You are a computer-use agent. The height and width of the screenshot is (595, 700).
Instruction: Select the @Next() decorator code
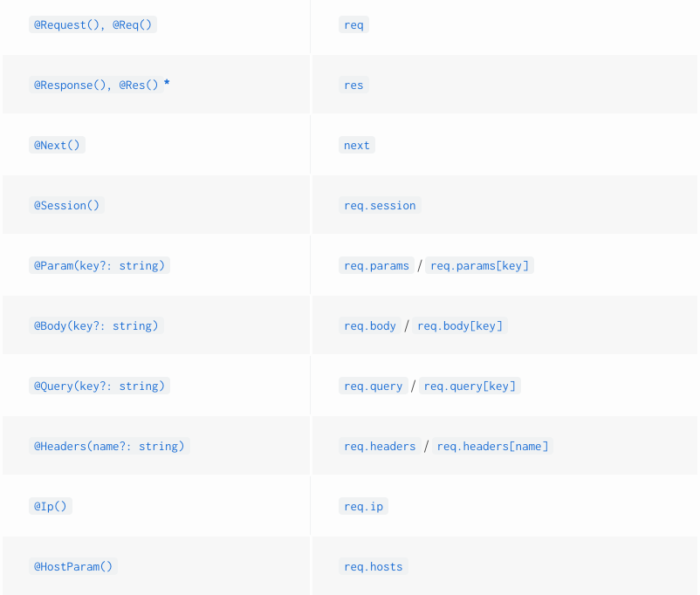[57, 145]
